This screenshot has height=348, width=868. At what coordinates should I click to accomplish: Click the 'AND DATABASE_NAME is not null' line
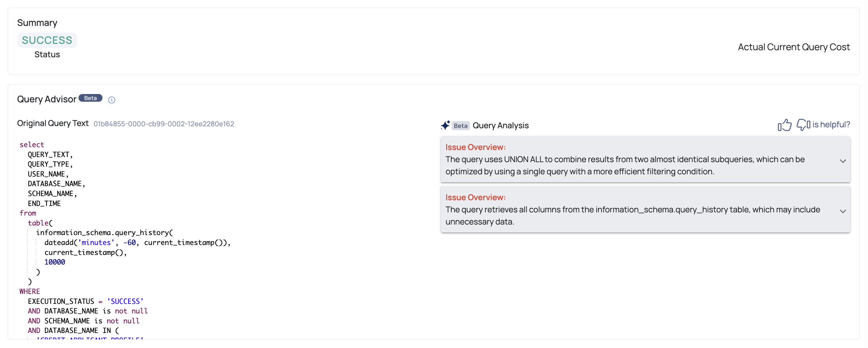(x=88, y=311)
